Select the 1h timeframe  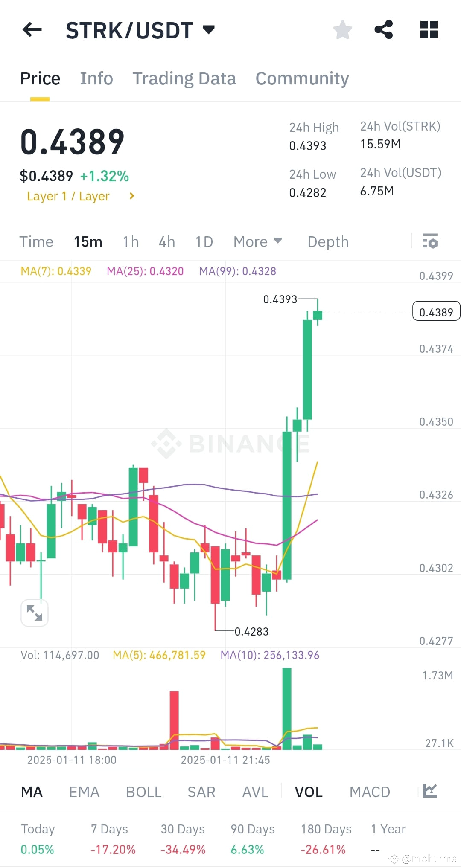pos(130,241)
